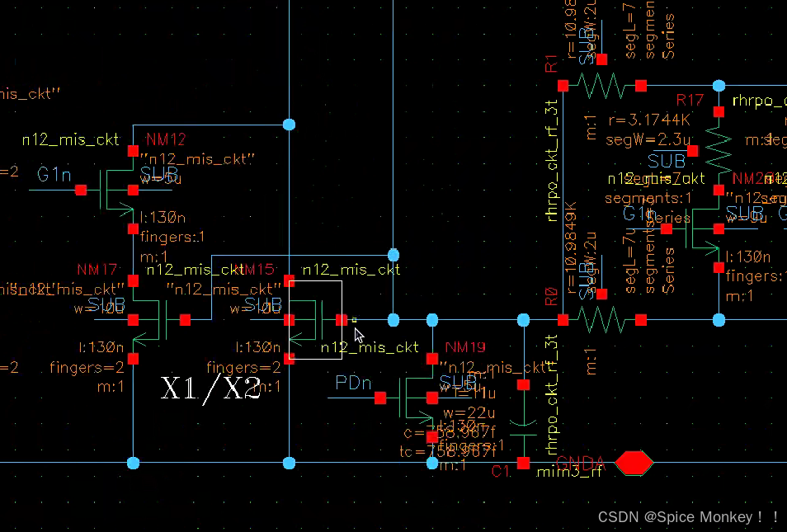Viewport: 787px width, 532px height.
Task: Click the SUB label beside R17
Action: click(667, 162)
